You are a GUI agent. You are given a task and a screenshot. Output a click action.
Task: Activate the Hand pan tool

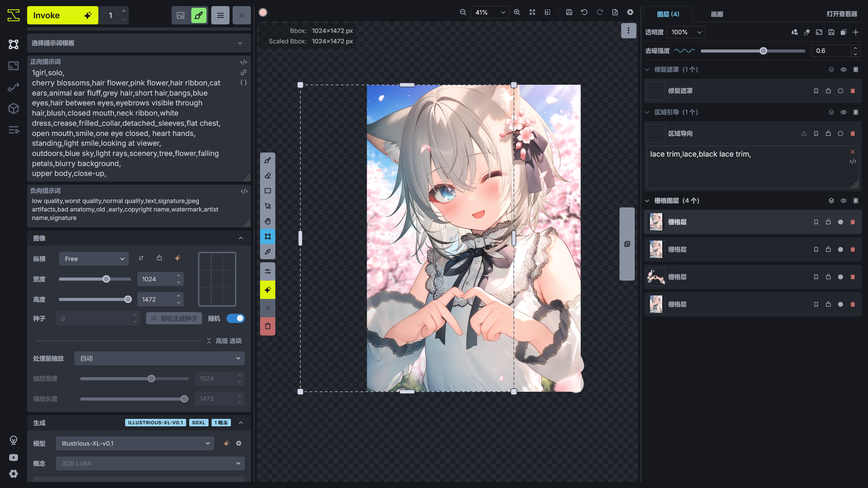tap(268, 221)
